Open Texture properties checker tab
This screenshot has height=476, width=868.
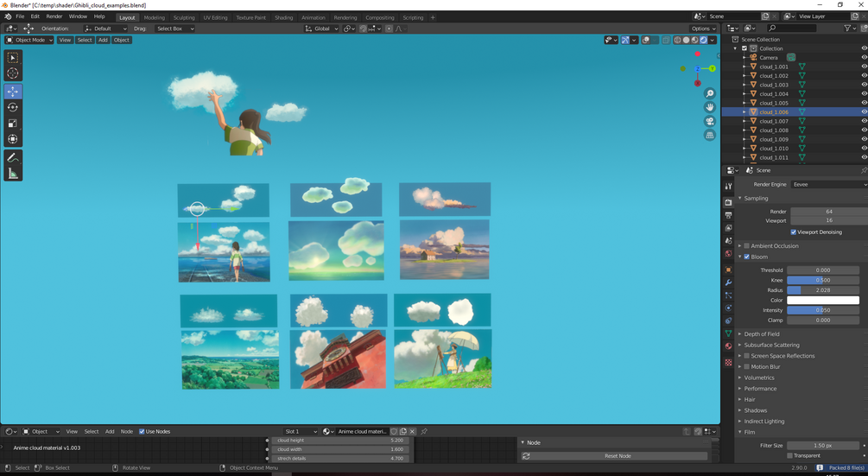coord(728,363)
